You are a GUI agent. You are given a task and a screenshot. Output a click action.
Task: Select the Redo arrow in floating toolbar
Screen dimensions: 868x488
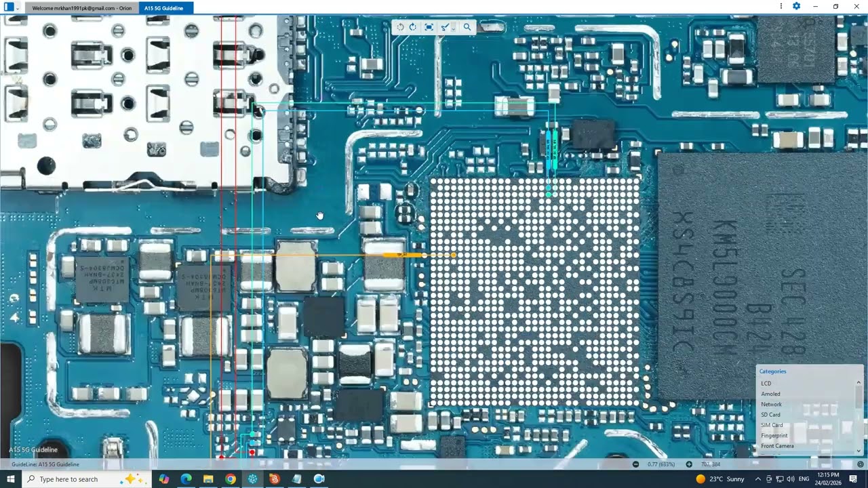413,27
